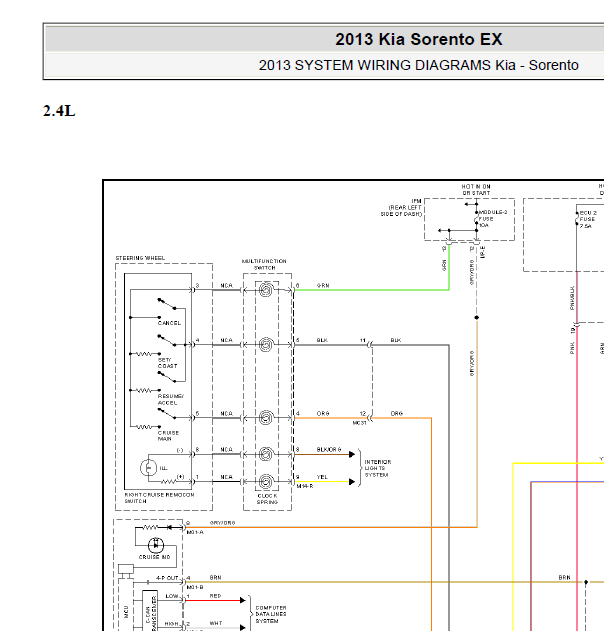Click the "RED" wire label

pyautogui.click(x=215, y=596)
